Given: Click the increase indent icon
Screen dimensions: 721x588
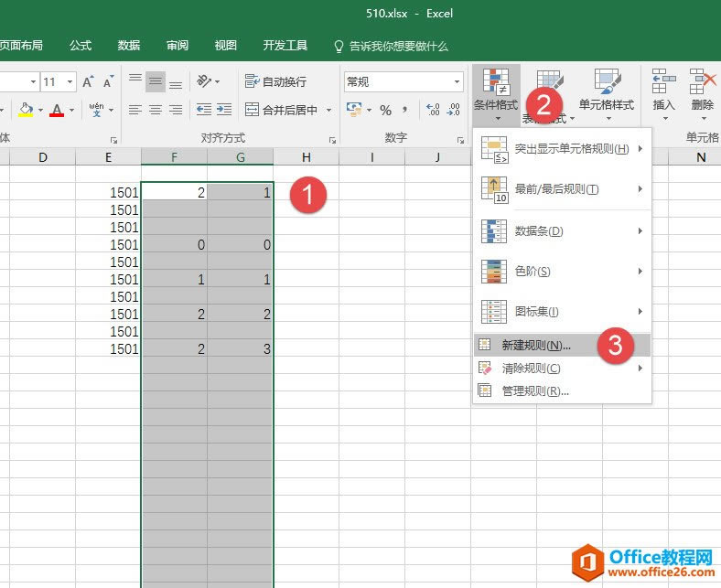Looking at the screenshot, I should (224, 111).
